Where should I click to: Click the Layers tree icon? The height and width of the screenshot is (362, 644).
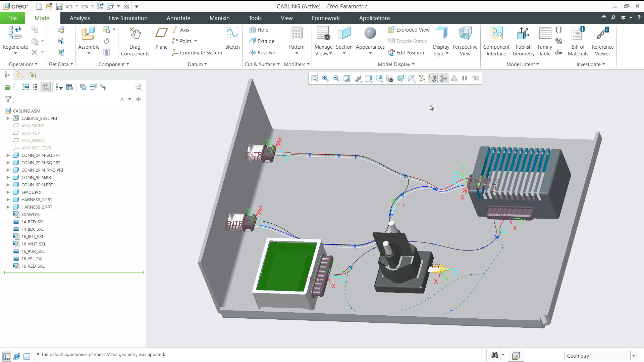[93, 87]
